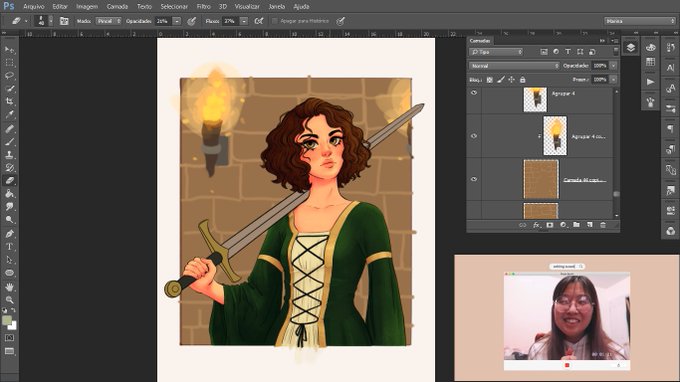Select the History Brush tool
Image resolution: width=680 pixels, height=382 pixels.
tap(9, 168)
